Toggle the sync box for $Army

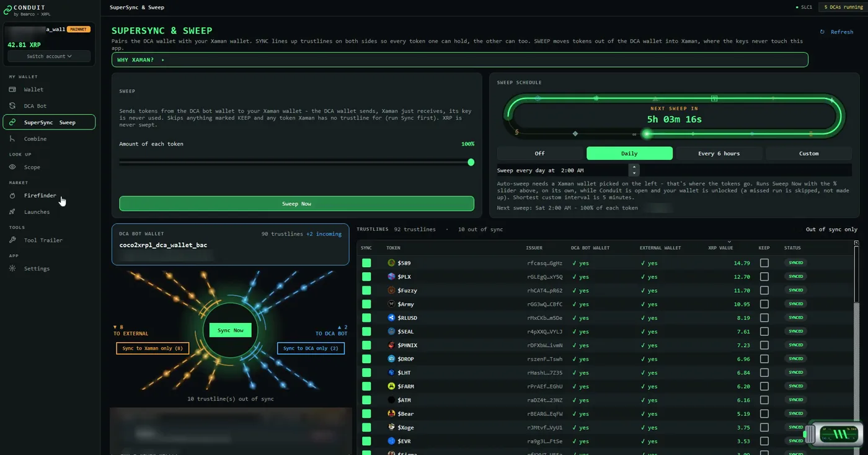[x=366, y=304]
